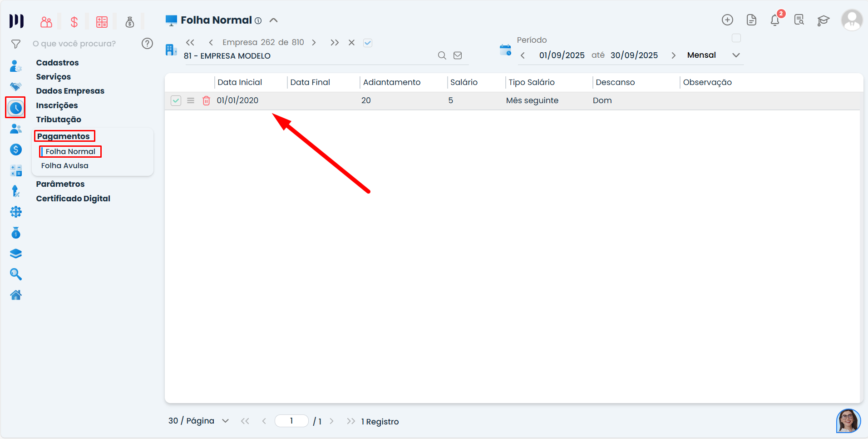The width and height of the screenshot is (868, 439).
Task: Click the envelope icon beside the company name
Action: click(x=458, y=55)
